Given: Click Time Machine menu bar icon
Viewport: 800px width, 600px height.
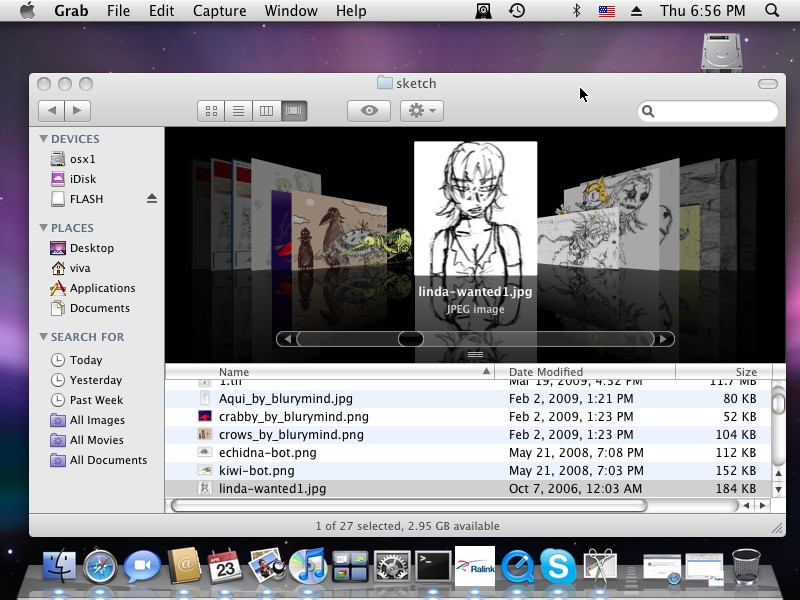Looking at the screenshot, I should (x=517, y=11).
